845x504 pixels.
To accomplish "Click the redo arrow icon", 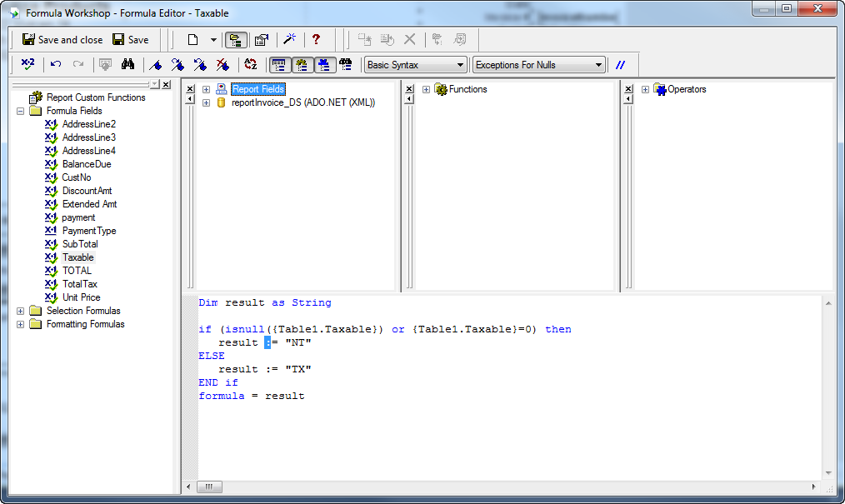I will [78, 65].
